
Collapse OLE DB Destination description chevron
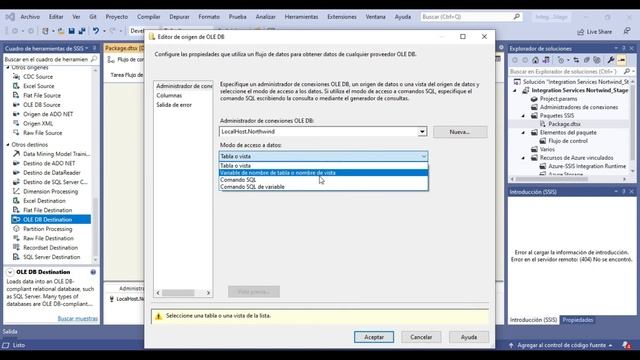tap(10, 272)
